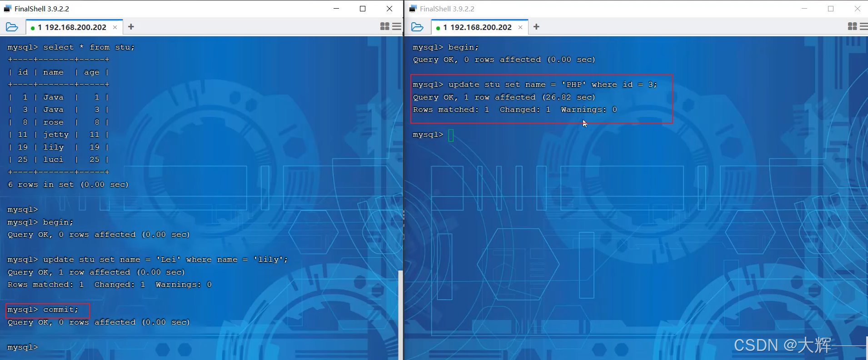This screenshot has height=360, width=868.
Task: Open folder icon in left FinalShell window
Action: [x=12, y=27]
